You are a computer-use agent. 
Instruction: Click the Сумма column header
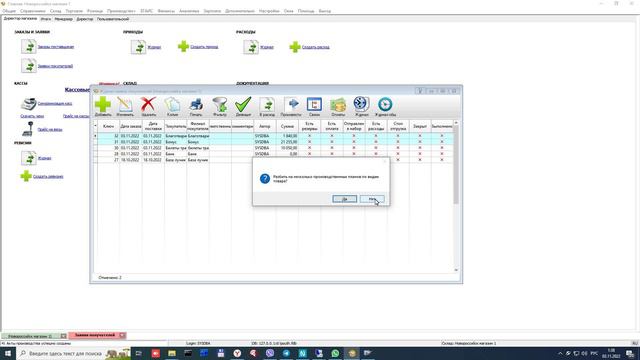[287, 126]
